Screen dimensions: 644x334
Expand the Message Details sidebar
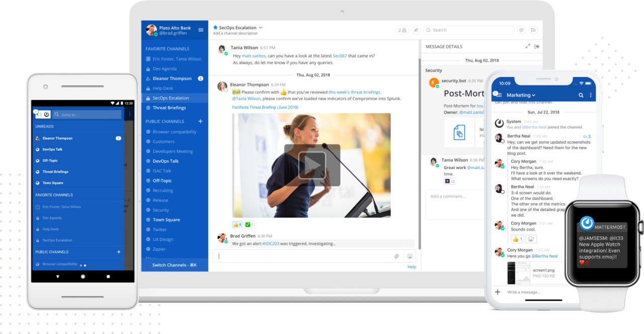point(528,46)
